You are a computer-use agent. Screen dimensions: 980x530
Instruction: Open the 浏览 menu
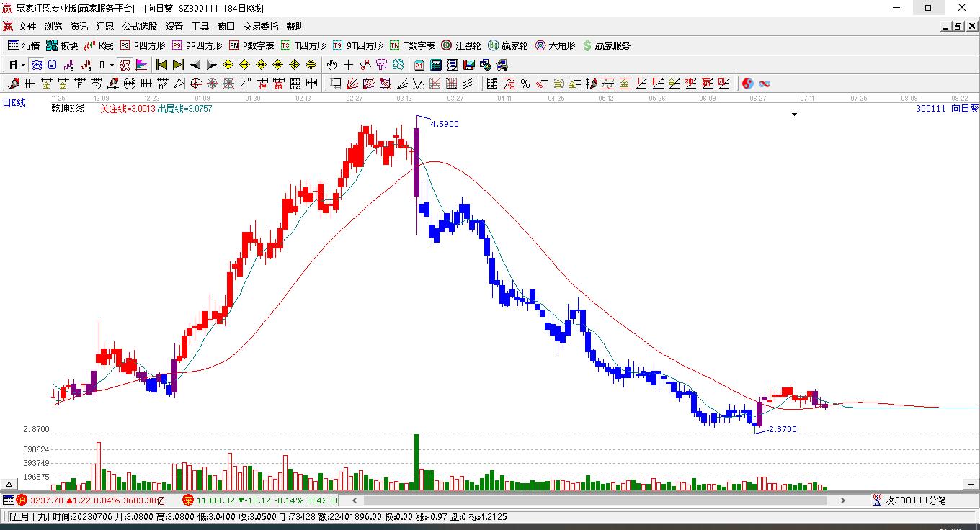53,27
